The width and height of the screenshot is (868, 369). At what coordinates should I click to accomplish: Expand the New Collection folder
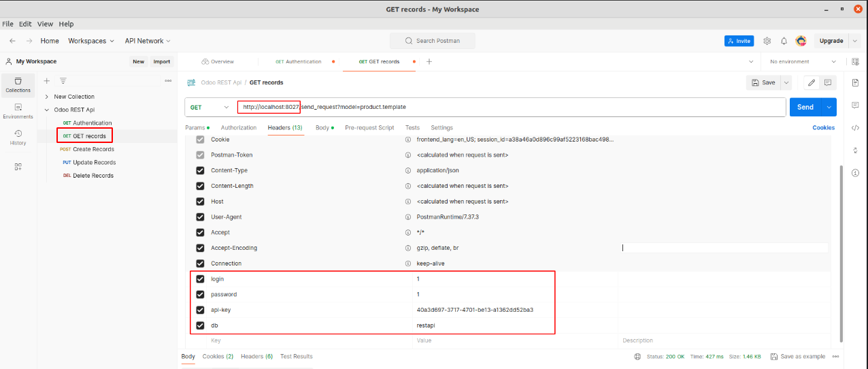coord(47,97)
